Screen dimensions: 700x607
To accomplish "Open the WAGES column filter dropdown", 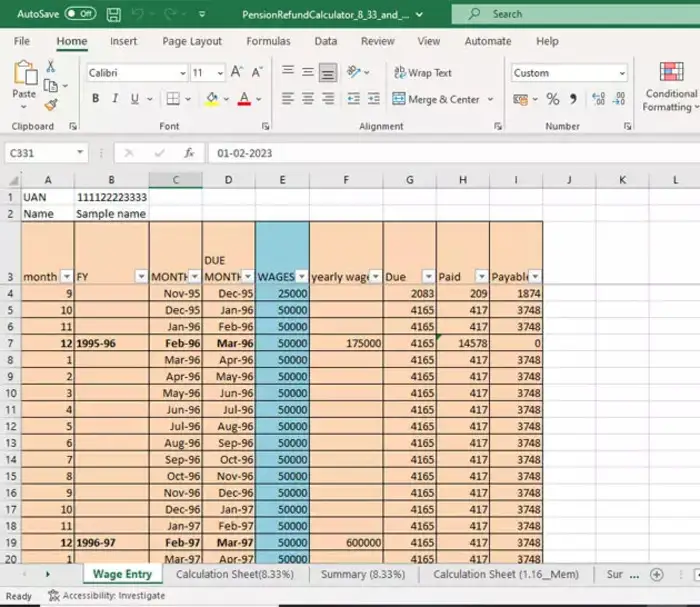I will [302, 276].
